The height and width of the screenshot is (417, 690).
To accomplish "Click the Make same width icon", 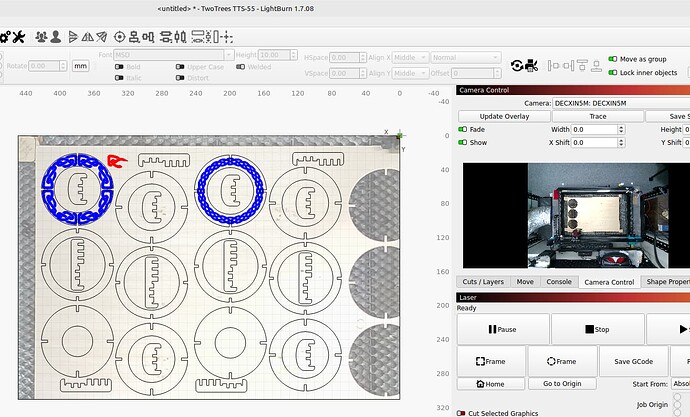I will 198,37.
